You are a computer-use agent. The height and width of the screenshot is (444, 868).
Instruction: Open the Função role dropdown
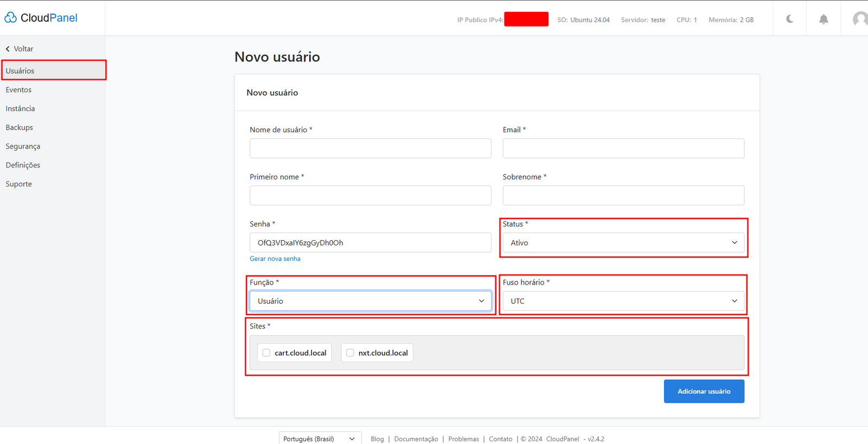point(370,301)
